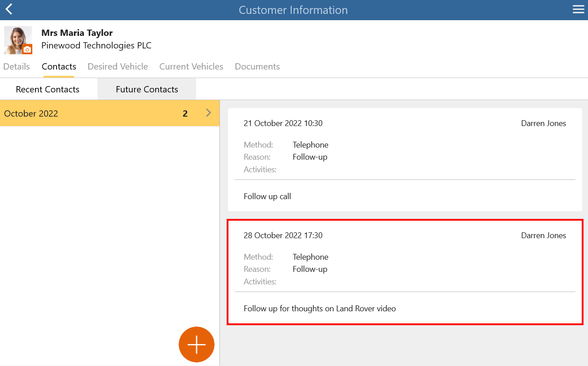
Task: Click the Follow up call note text
Action: (x=268, y=196)
